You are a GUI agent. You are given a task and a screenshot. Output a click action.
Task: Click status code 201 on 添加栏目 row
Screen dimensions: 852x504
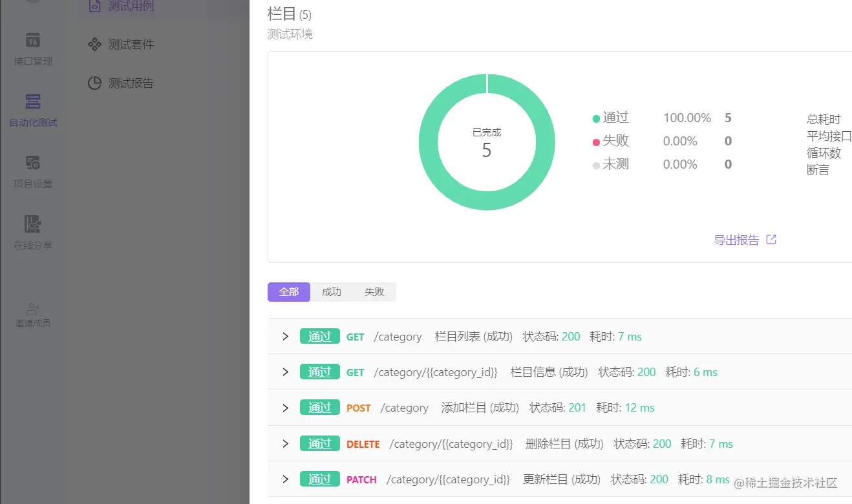point(577,408)
